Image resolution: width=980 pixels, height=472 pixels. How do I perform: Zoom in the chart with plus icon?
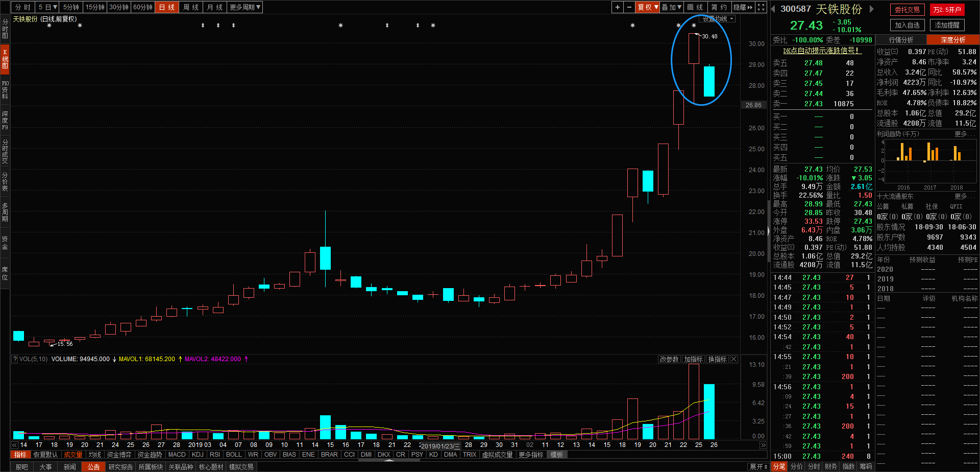[x=618, y=7]
